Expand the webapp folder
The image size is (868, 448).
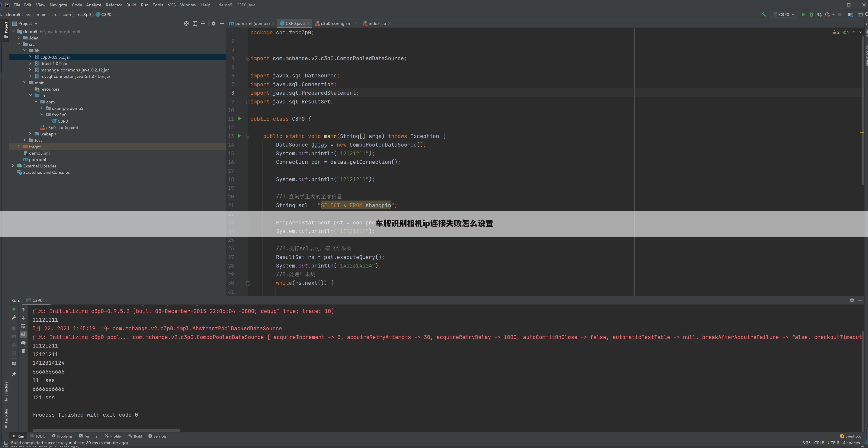(30, 134)
